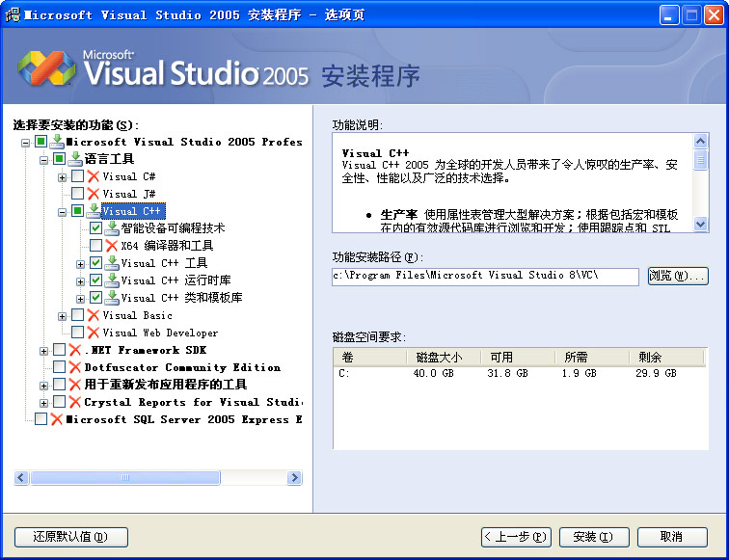Expand the 用于重新发布应用程序的工具 node

coord(43,386)
